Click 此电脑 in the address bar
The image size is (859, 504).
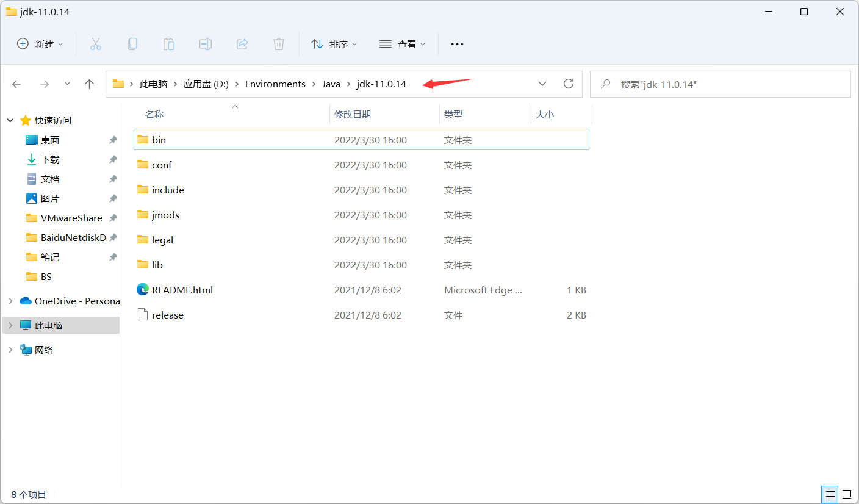[153, 84]
